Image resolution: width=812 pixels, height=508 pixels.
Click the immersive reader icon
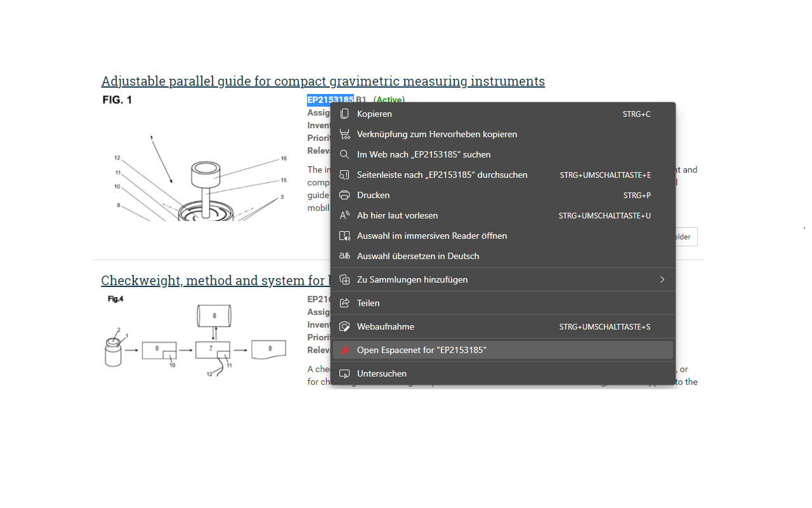point(344,236)
